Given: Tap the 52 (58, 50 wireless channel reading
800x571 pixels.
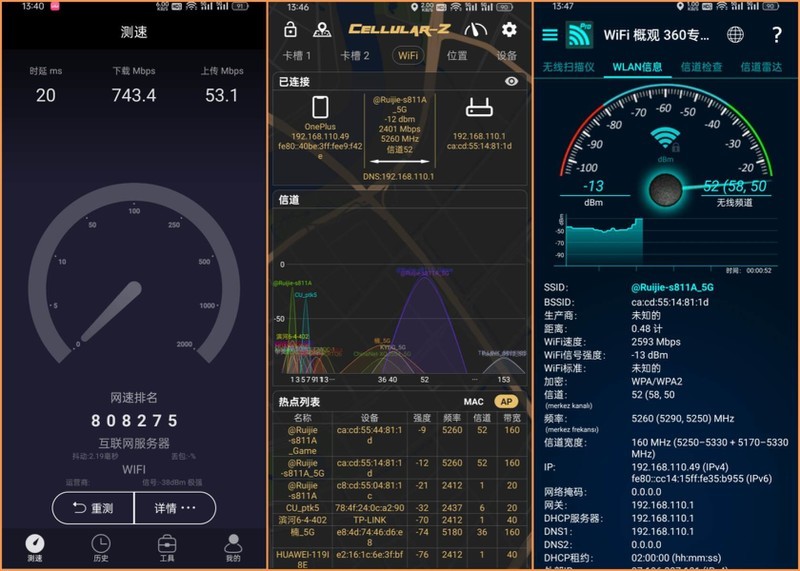Looking at the screenshot, I should point(735,186).
